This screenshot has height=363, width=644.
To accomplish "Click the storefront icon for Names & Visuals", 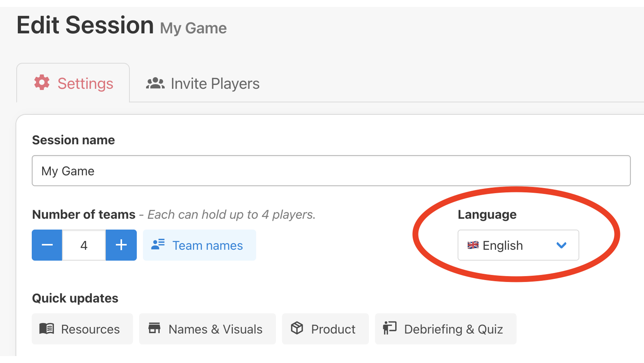I will [154, 328].
